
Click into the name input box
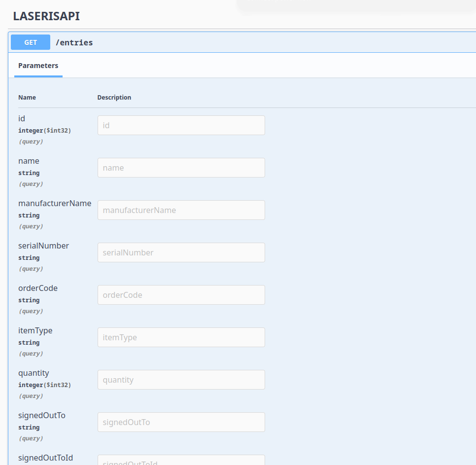181,168
